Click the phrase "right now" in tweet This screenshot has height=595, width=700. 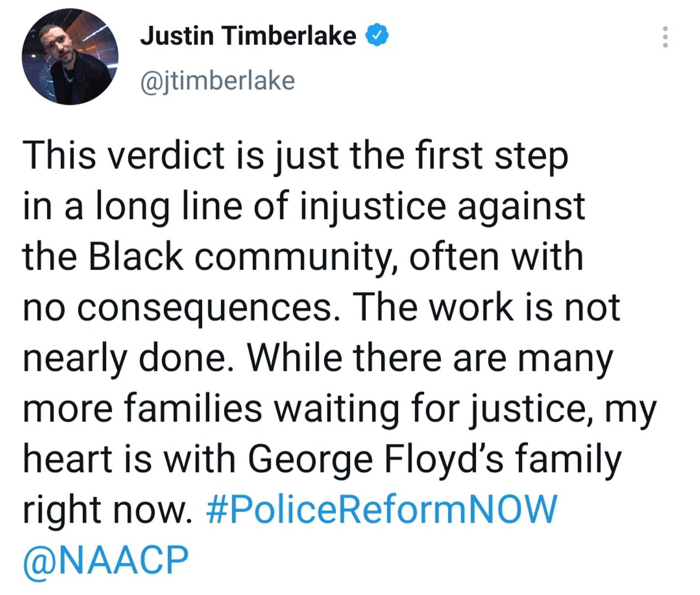[107, 510]
